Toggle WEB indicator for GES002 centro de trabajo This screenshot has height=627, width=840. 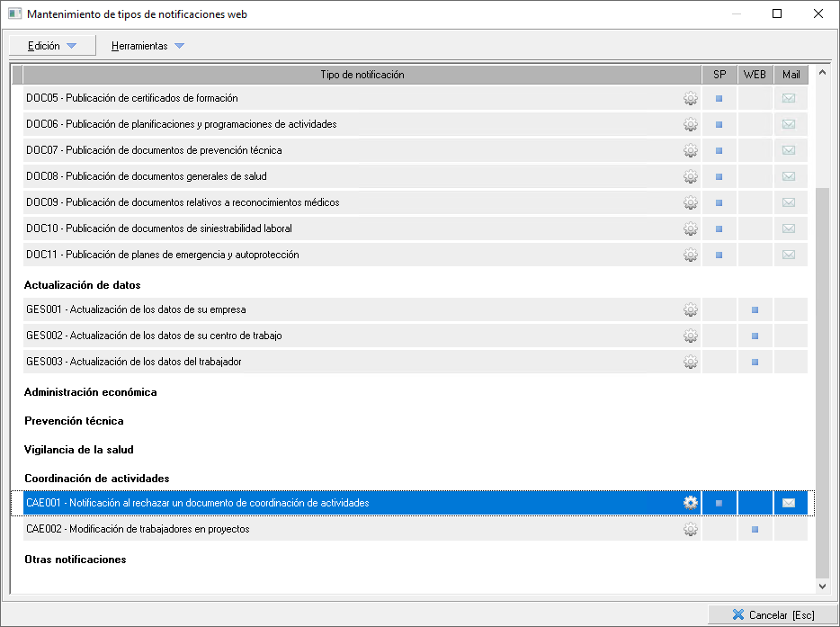coord(755,336)
